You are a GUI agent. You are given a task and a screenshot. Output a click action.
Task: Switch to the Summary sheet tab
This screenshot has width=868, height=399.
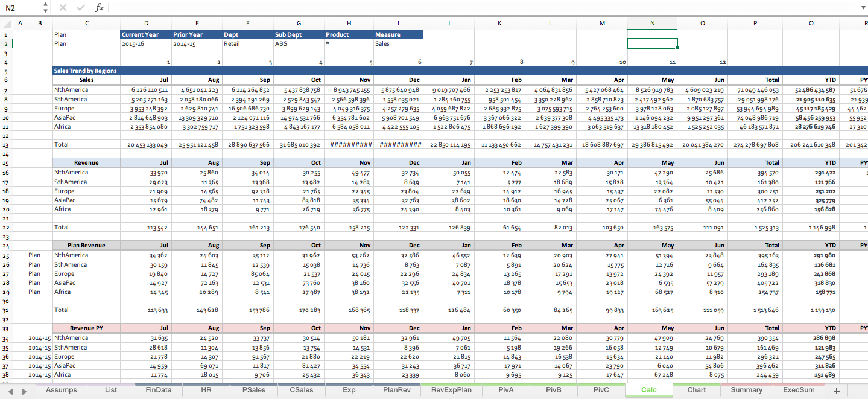point(747,390)
